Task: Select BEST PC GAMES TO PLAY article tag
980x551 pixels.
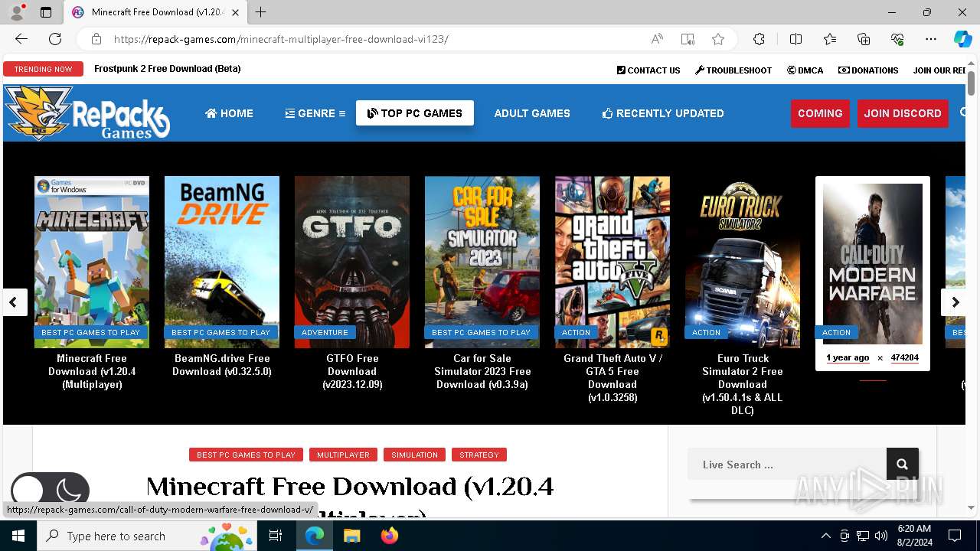Action: tap(246, 455)
